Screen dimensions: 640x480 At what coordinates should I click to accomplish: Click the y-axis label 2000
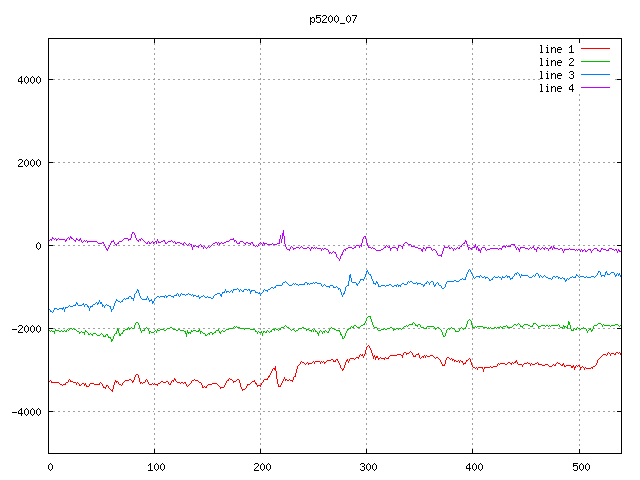29,163
